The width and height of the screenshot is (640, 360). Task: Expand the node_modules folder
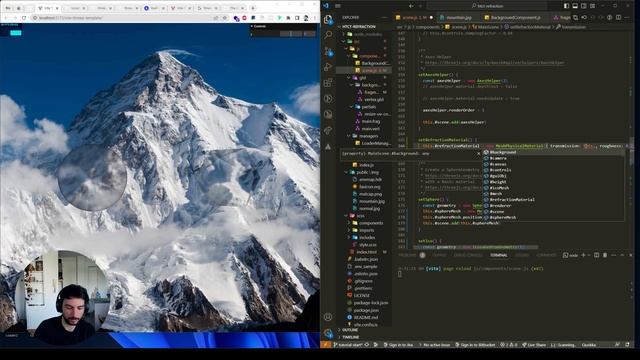[368, 34]
